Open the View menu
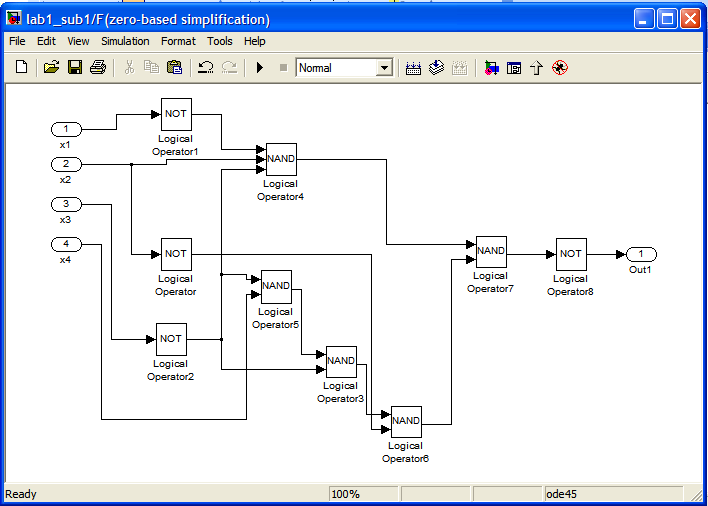Image resolution: width=708 pixels, height=506 pixels. pyautogui.click(x=78, y=41)
